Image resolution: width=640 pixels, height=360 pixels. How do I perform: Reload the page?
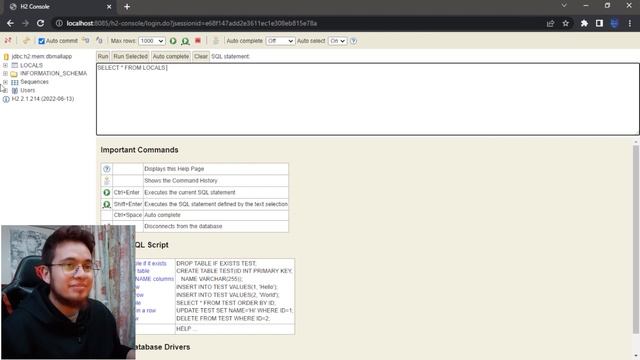pos(40,23)
